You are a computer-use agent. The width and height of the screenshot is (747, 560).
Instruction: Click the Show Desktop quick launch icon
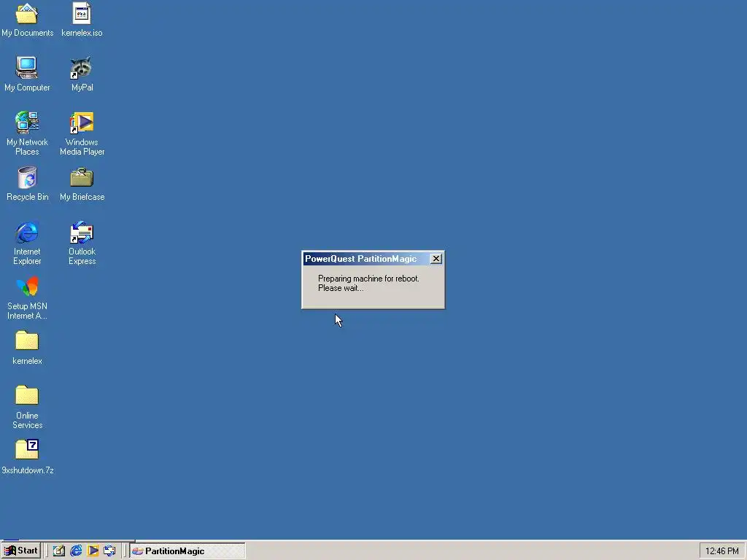[59, 551]
